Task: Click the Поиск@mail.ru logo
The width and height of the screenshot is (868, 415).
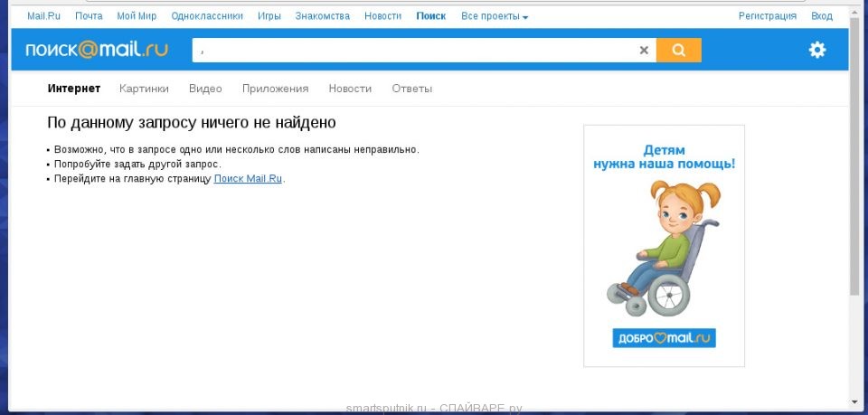Action: coord(97,51)
